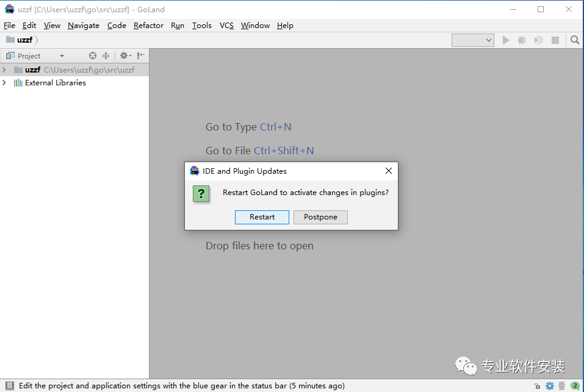Click the Stop square icon
Image resolution: width=584 pixels, height=392 pixels.
(555, 40)
